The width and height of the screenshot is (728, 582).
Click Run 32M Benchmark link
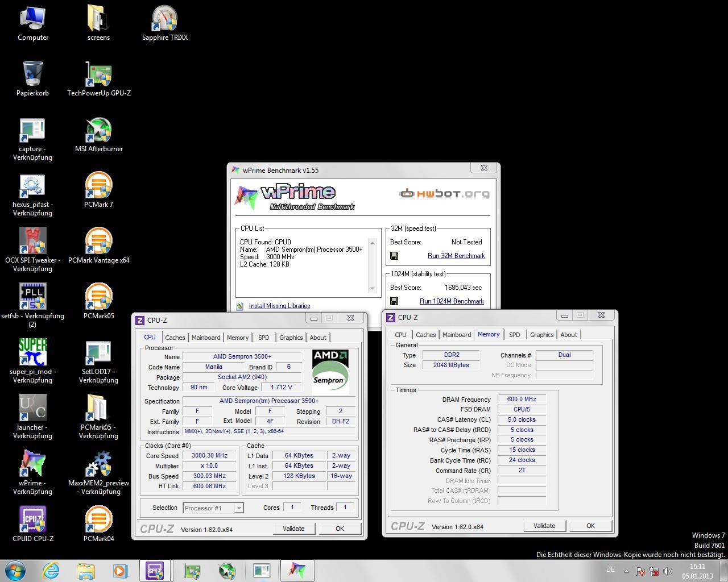point(456,256)
